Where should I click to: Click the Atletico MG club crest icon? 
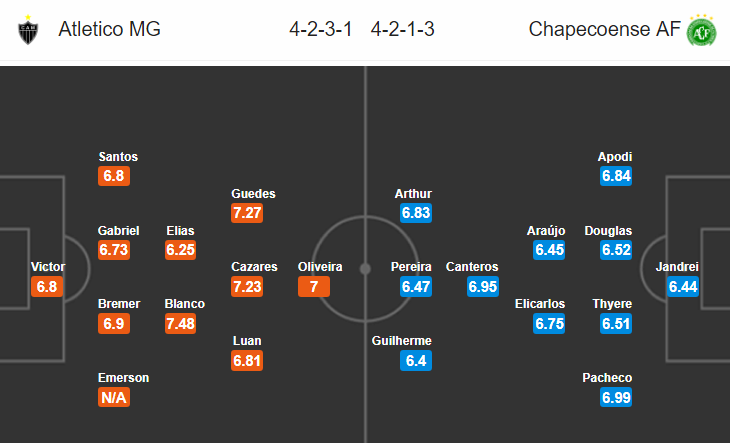(x=28, y=30)
